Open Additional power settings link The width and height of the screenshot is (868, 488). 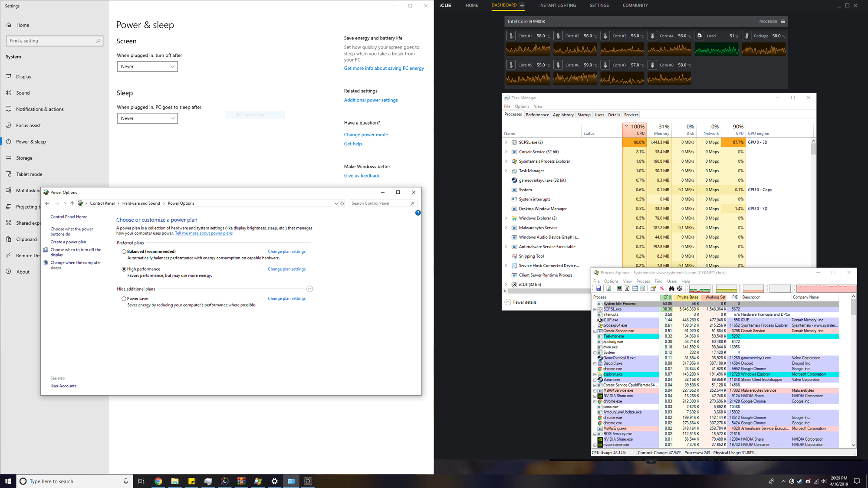[x=371, y=100]
